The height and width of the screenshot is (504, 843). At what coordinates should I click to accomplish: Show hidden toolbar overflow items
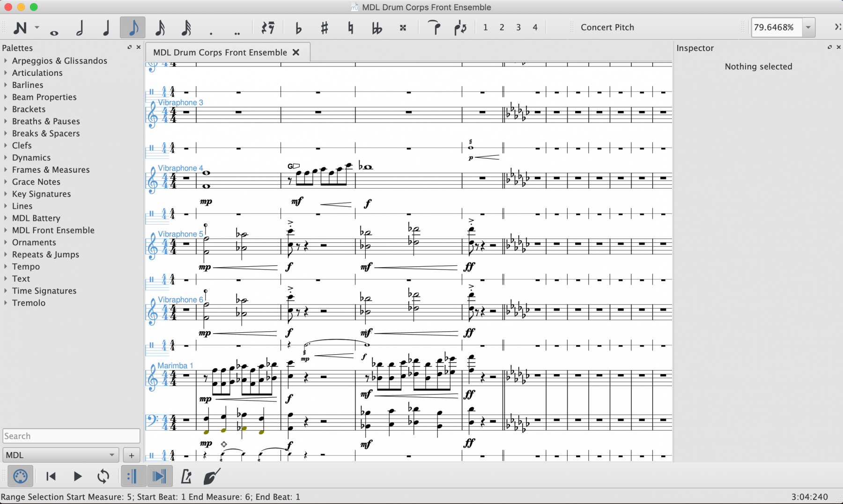click(x=837, y=27)
